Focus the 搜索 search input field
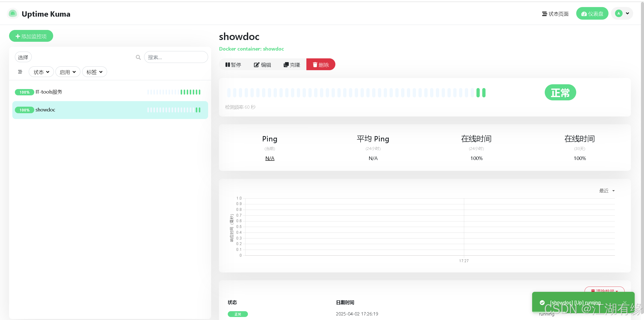Image resolution: width=644 pixels, height=320 pixels. coord(176,57)
